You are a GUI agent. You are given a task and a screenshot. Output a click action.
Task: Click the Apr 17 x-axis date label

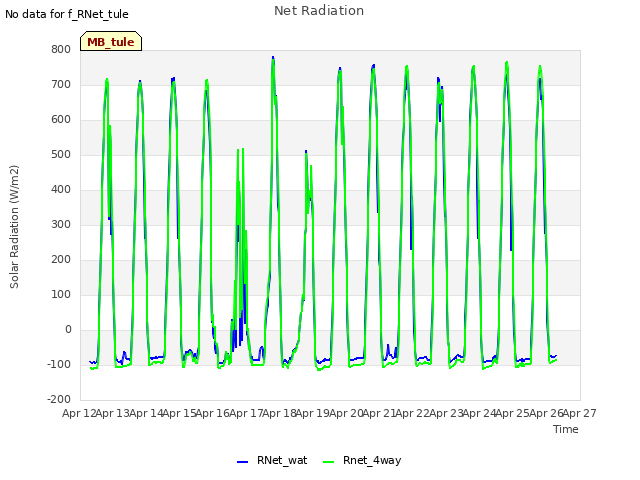246,413
